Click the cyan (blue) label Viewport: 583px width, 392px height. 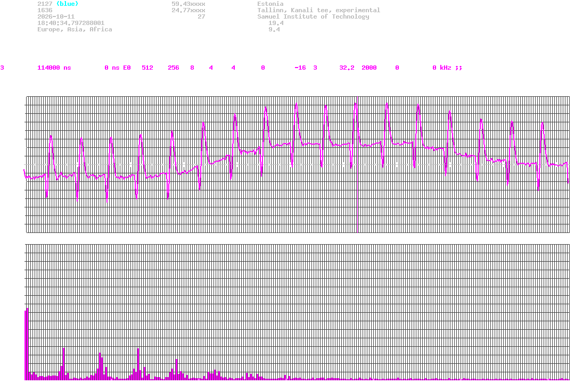pos(67,4)
